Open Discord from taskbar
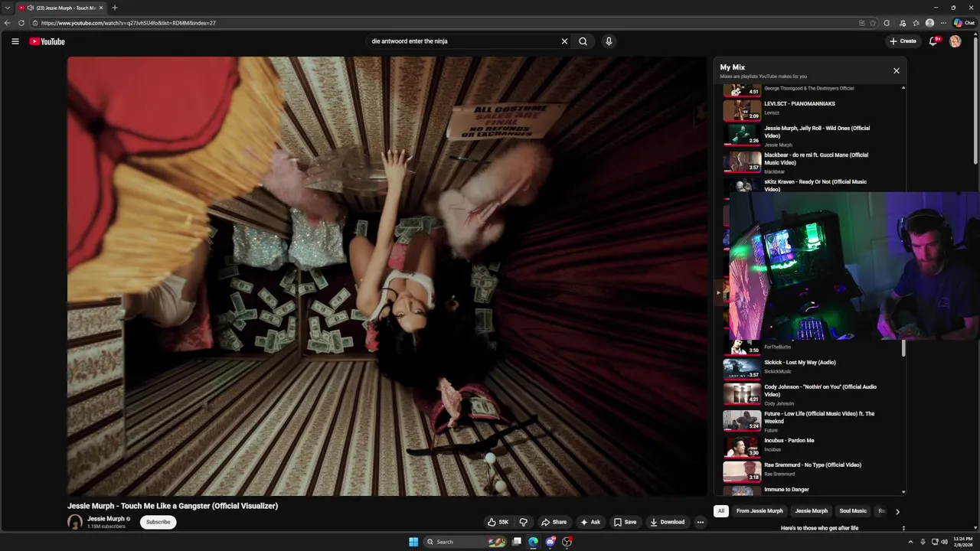Screen dimensions: 980x551 [x=550, y=542]
